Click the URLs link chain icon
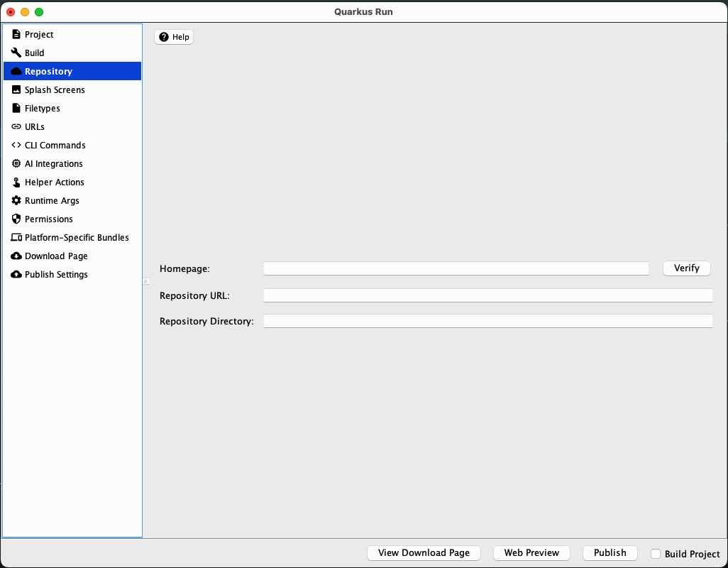728x568 pixels. [16, 126]
